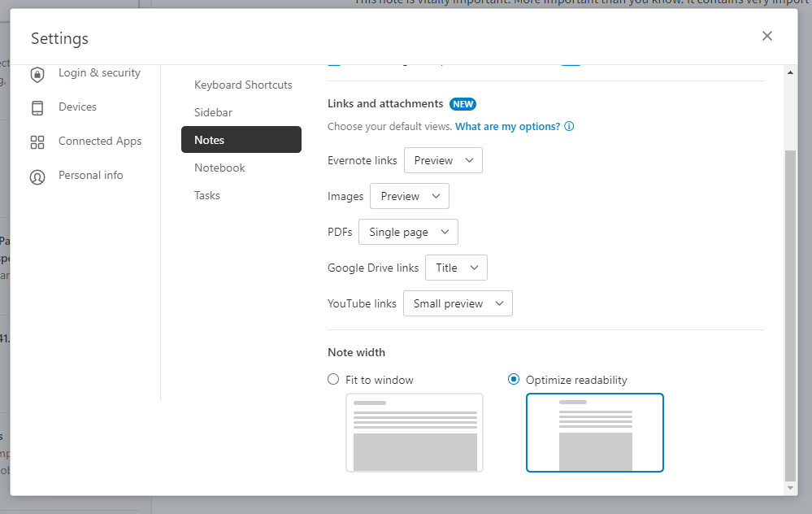Close the Settings dialog with the X
The height and width of the screenshot is (514, 812).
coord(767,36)
